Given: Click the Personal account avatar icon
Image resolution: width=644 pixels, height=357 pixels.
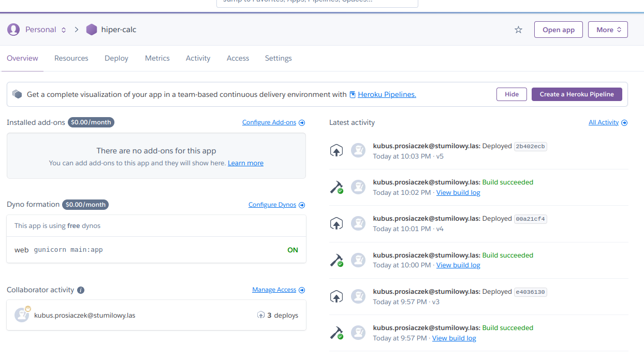Looking at the screenshot, I should click(x=13, y=30).
